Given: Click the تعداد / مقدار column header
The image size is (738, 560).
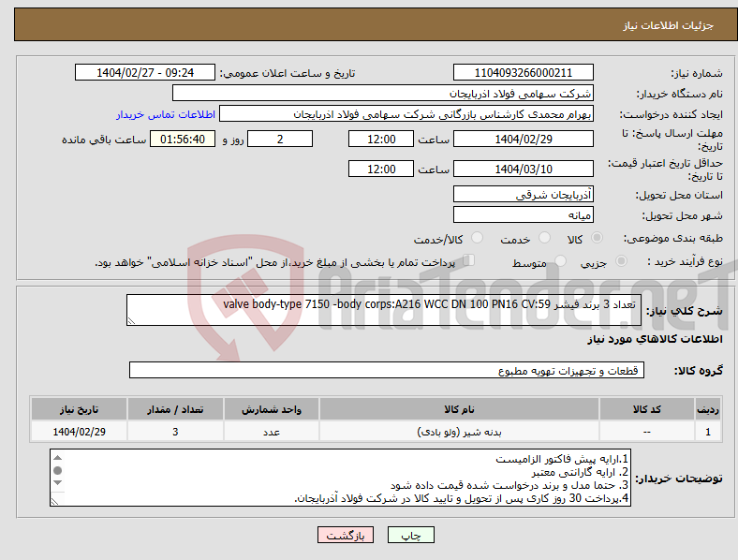Looking at the screenshot, I should point(175,409).
